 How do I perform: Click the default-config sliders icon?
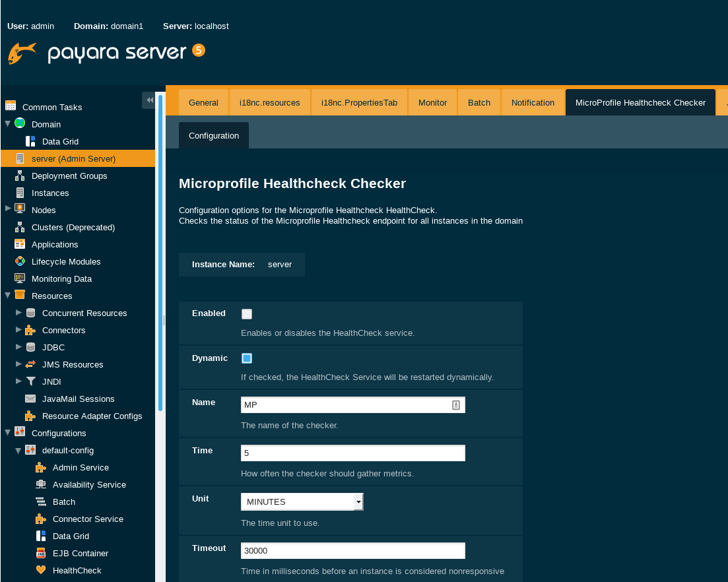coord(30,449)
